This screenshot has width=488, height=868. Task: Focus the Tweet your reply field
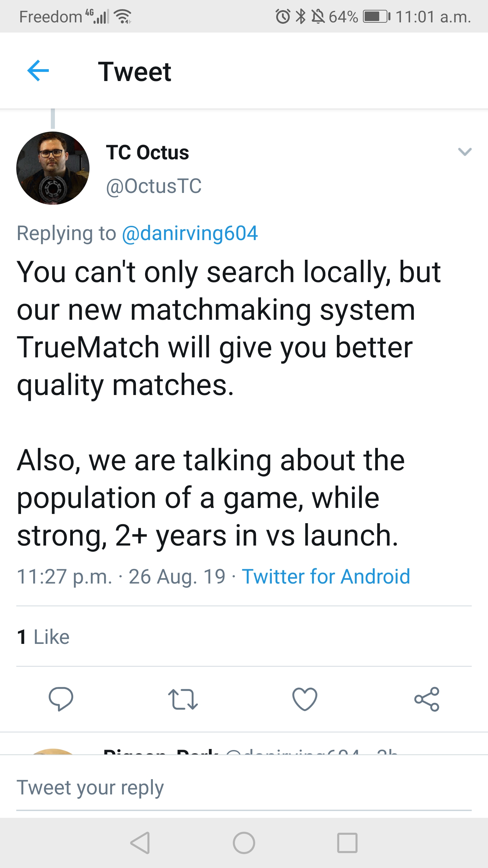pos(237,787)
